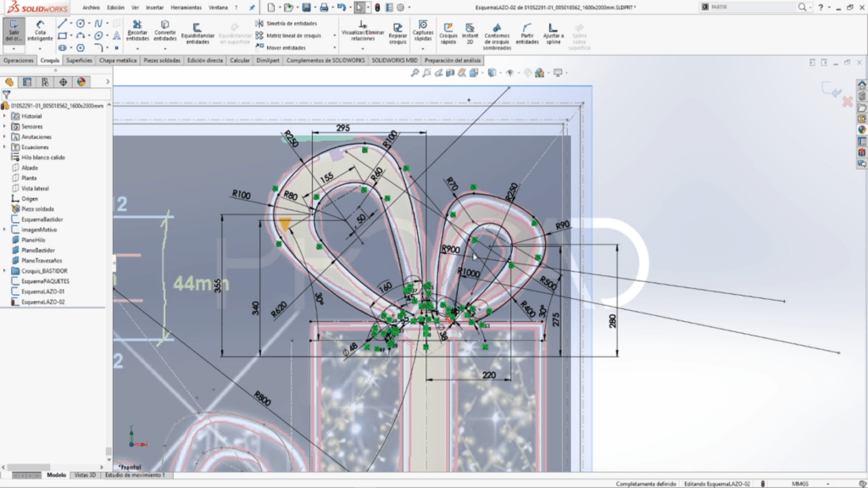Open DimXpertManager crosshair tab
Screen dimensions: 868x488
tap(63, 82)
